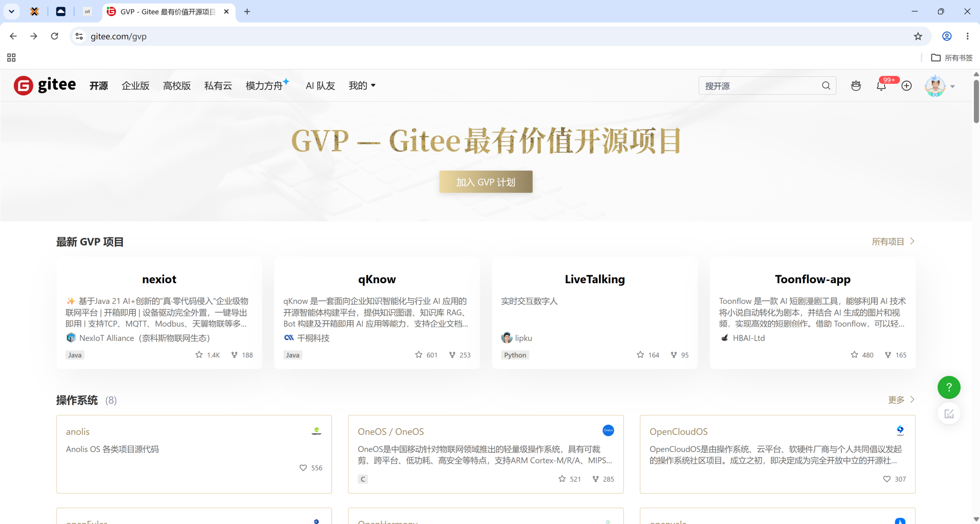Click the Java tag on qKnow card
The height and width of the screenshot is (524, 980).
293,355
